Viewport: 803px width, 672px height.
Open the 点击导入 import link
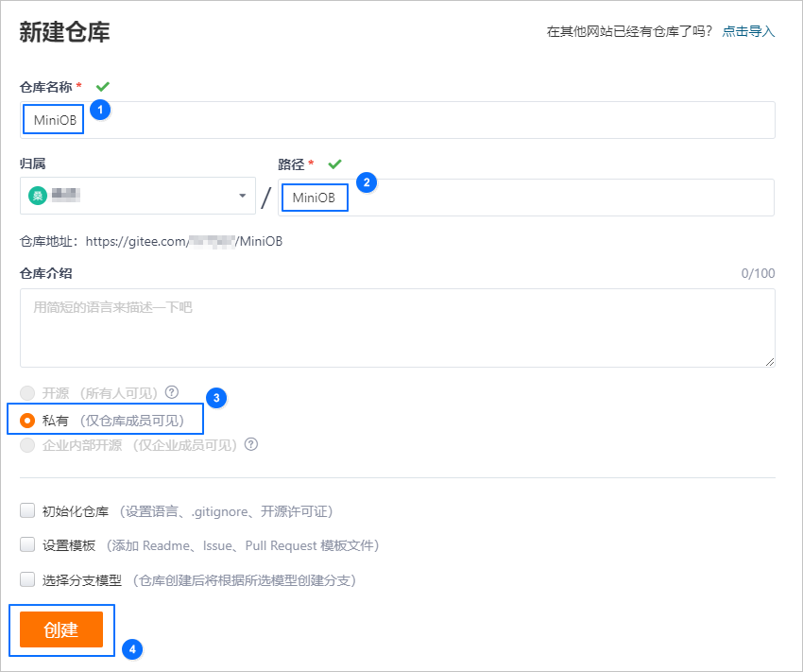[x=748, y=31]
